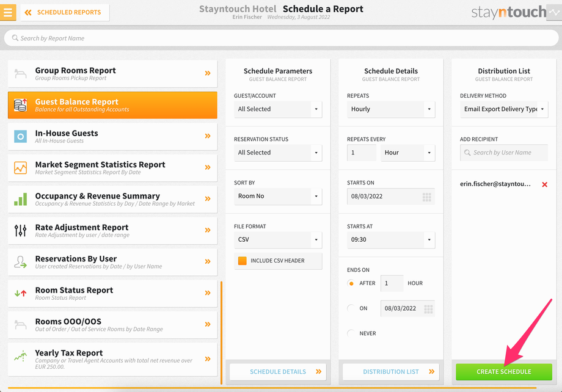Select In-House Guests report
Image resolution: width=562 pixels, height=392 pixels.
[112, 137]
